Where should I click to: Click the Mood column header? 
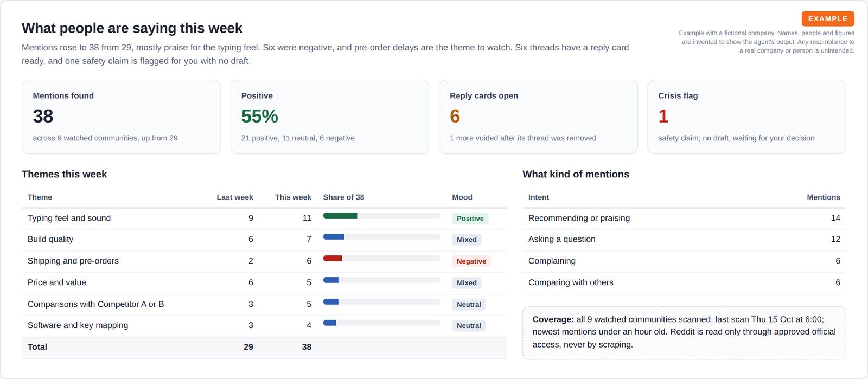click(462, 197)
